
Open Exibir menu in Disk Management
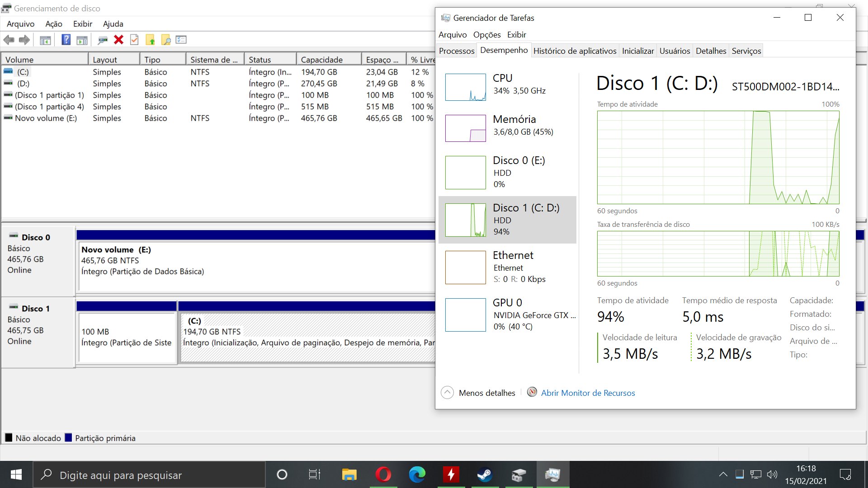pyautogui.click(x=83, y=24)
